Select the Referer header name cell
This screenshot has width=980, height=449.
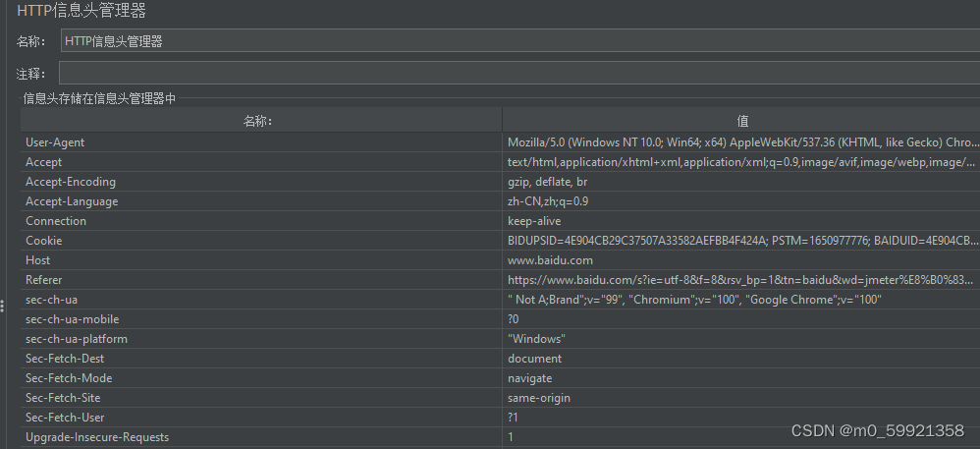(x=261, y=280)
